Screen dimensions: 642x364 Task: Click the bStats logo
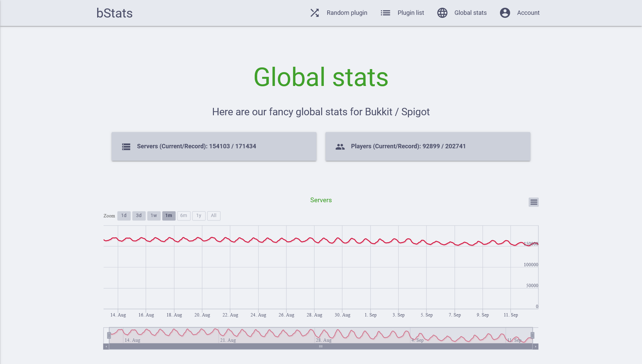coord(114,13)
